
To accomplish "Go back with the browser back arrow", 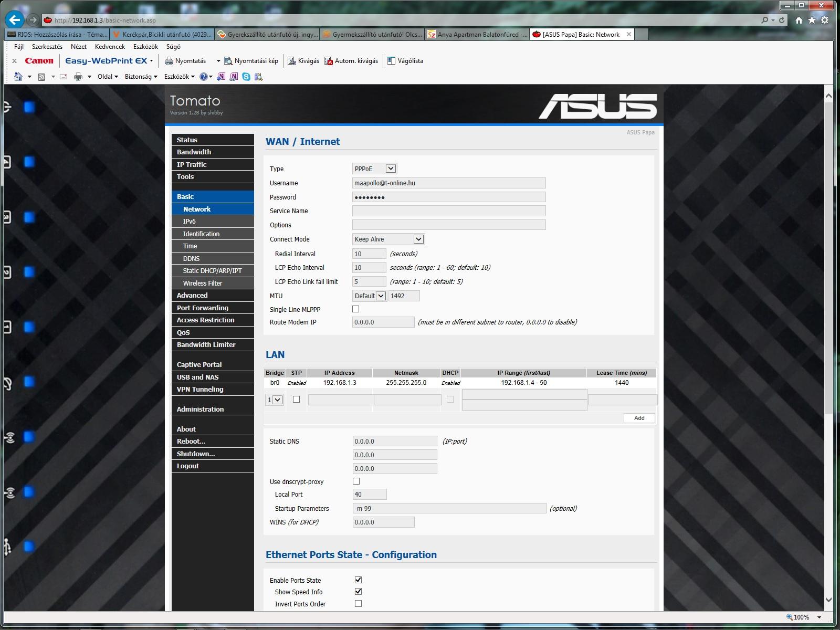I will click(x=15, y=20).
